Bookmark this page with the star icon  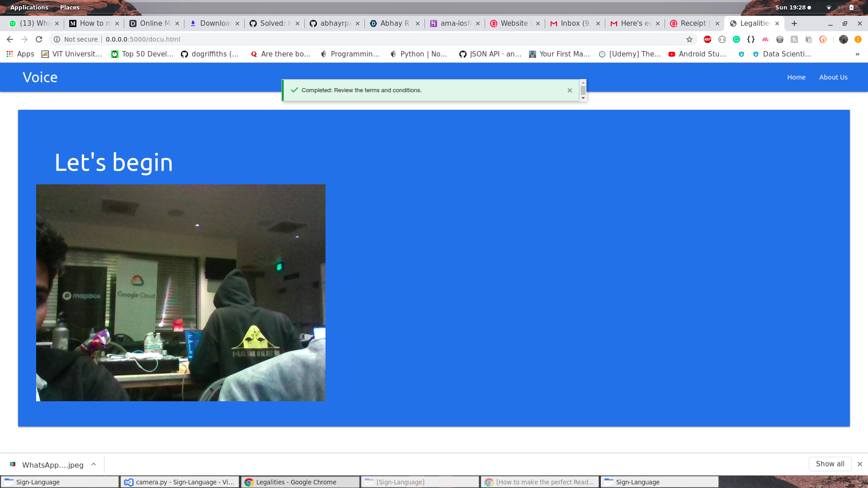689,39
